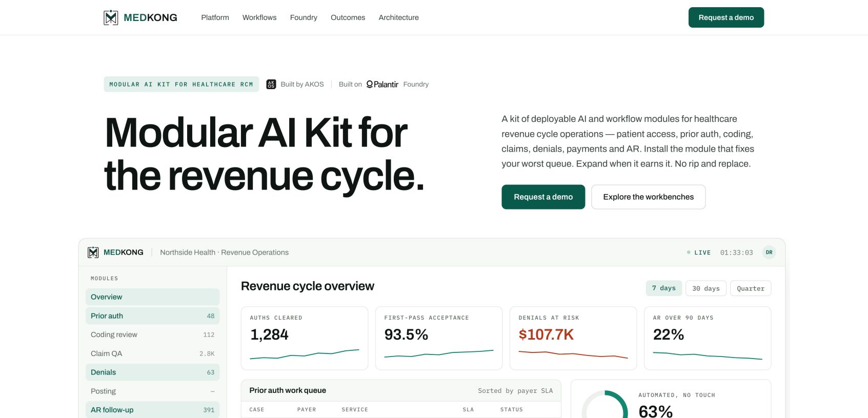Click the 'Prior auth work queue' title

point(288,390)
